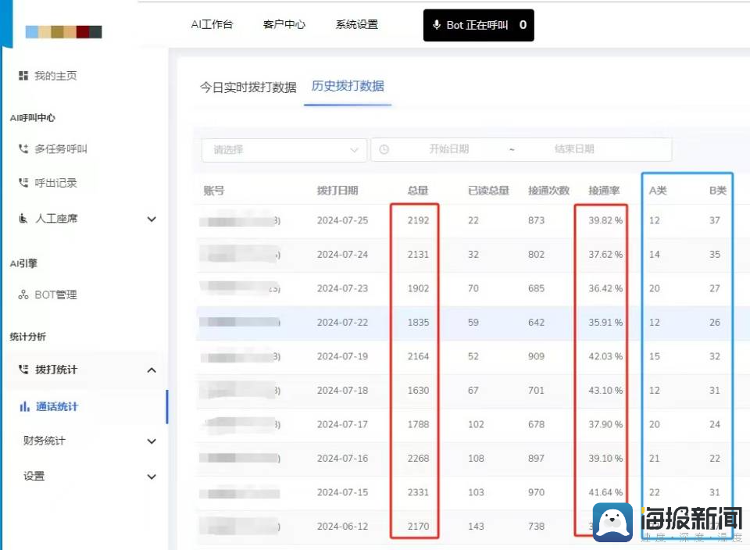Click the clock icon in date range

coord(384,150)
